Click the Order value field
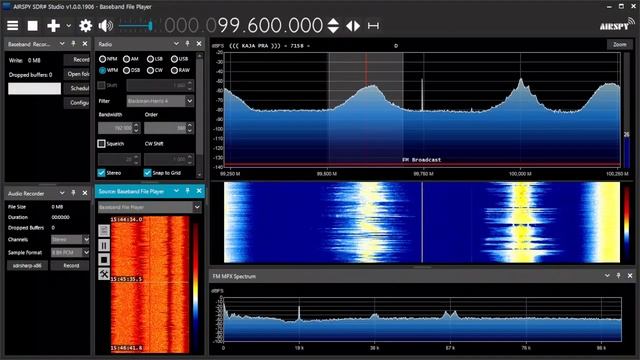This screenshot has width=640, height=360. pyautogui.click(x=165, y=128)
